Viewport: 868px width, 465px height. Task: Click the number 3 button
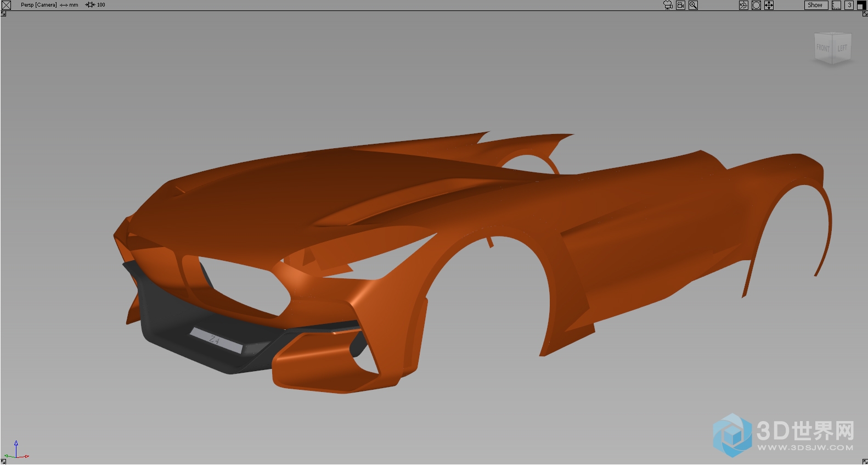(x=849, y=5)
